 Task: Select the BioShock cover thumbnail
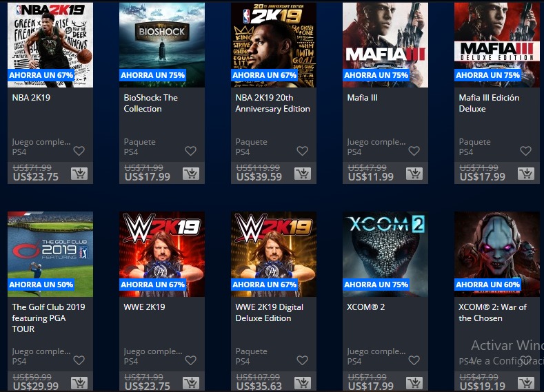click(x=162, y=45)
